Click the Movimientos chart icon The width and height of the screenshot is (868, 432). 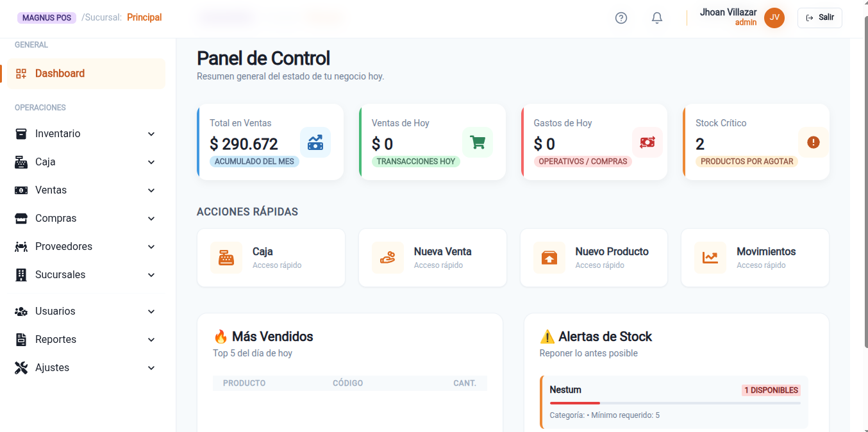(x=710, y=258)
